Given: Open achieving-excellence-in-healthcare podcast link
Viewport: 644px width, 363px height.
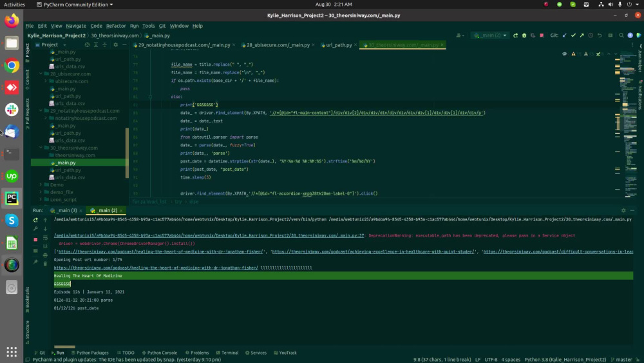Looking at the screenshot, I should [373, 251].
